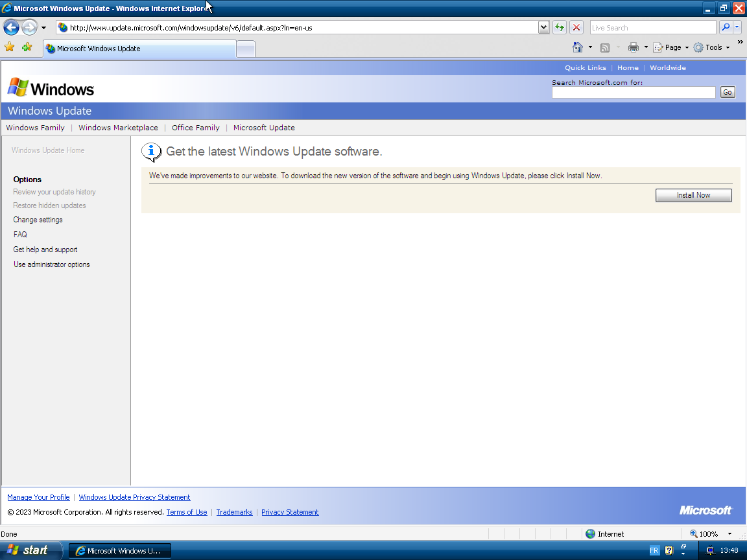This screenshot has width=747, height=560.
Task: Open the recent pages dropdown next to Forward
Action: pos(44,28)
